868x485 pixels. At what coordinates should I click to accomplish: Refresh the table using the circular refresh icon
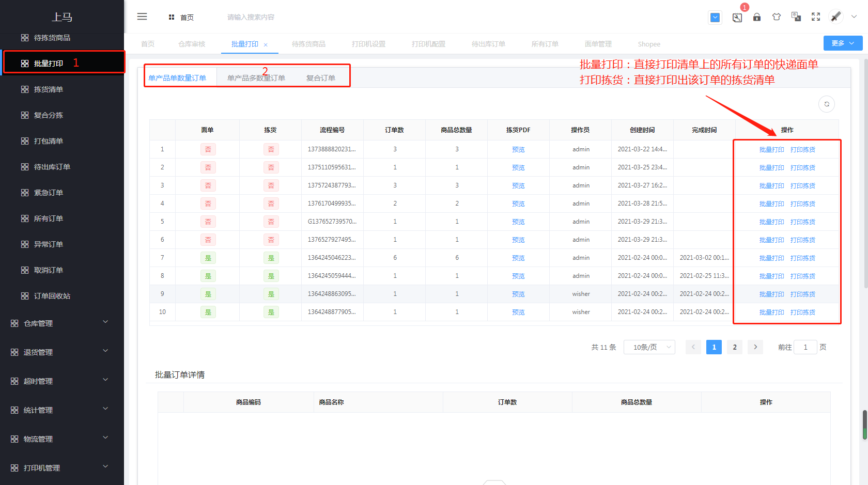827,104
